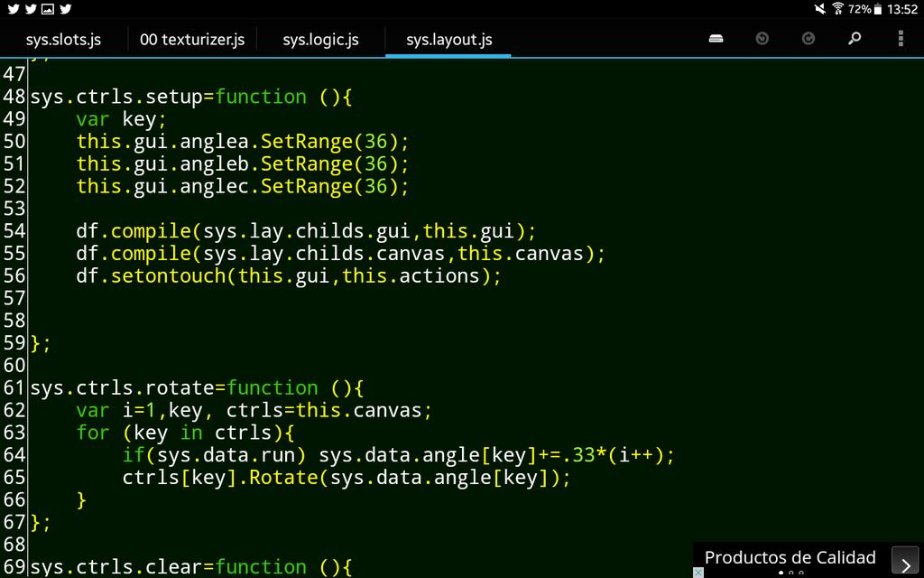Tap the muted sound status icon
This screenshot has height=578, width=924.
[819, 9]
